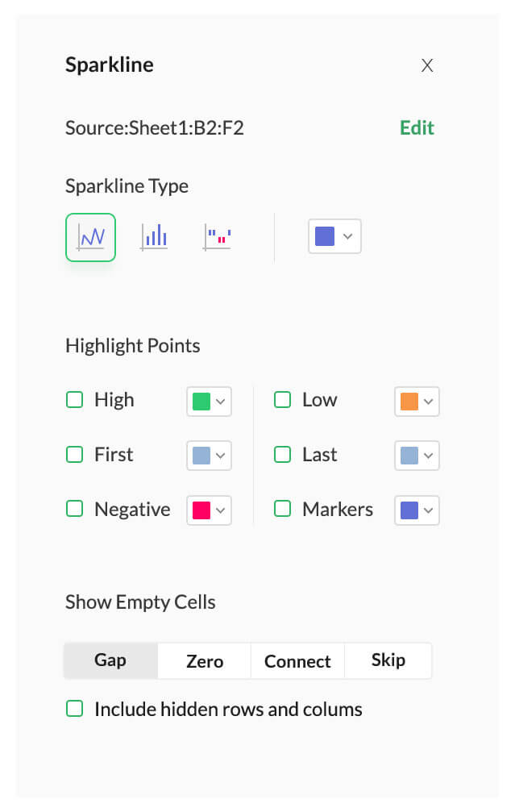Enable the Negative points highlight
The image size is (515, 812).
click(74, 509)
